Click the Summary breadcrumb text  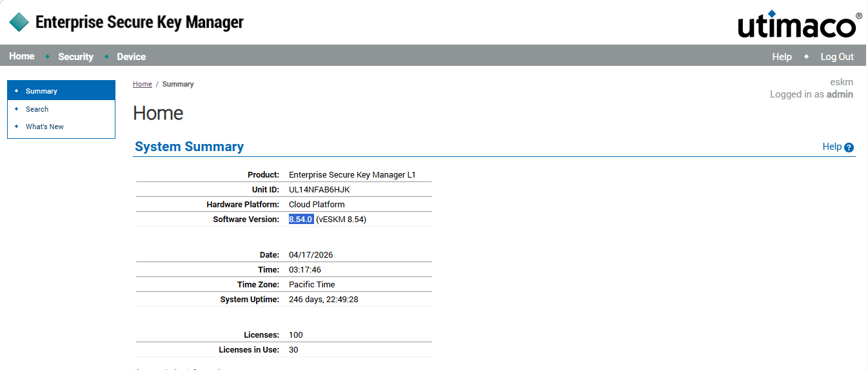click(x=178, y=84)
